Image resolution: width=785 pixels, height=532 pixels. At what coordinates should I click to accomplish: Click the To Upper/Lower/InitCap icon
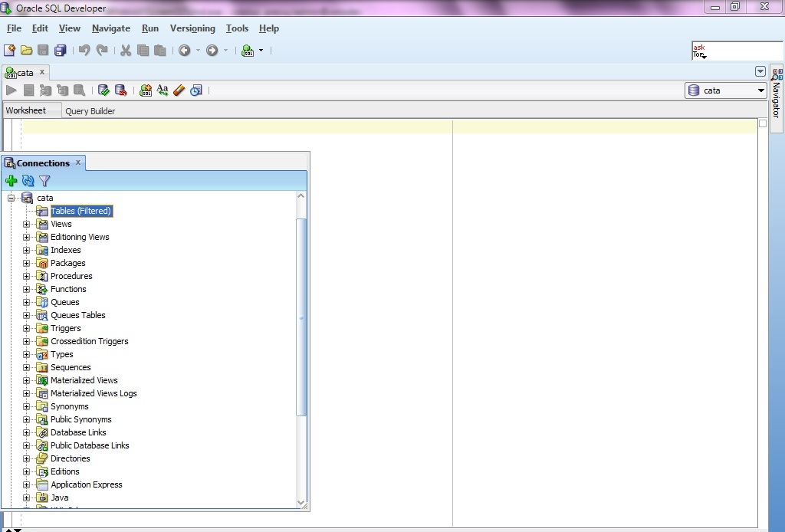point(163,90)
